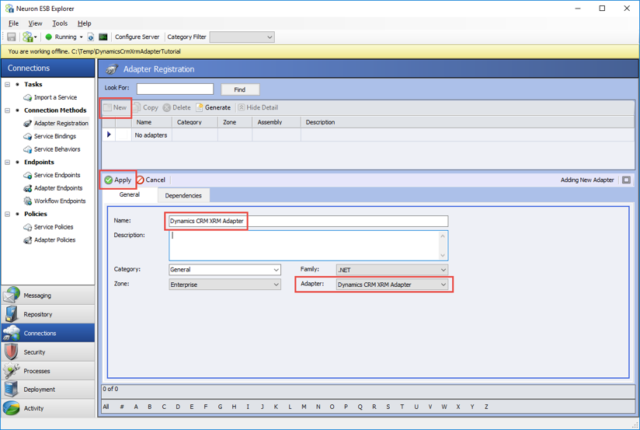Click Hide Detail in the toolbar

click(x=258, y=108)
